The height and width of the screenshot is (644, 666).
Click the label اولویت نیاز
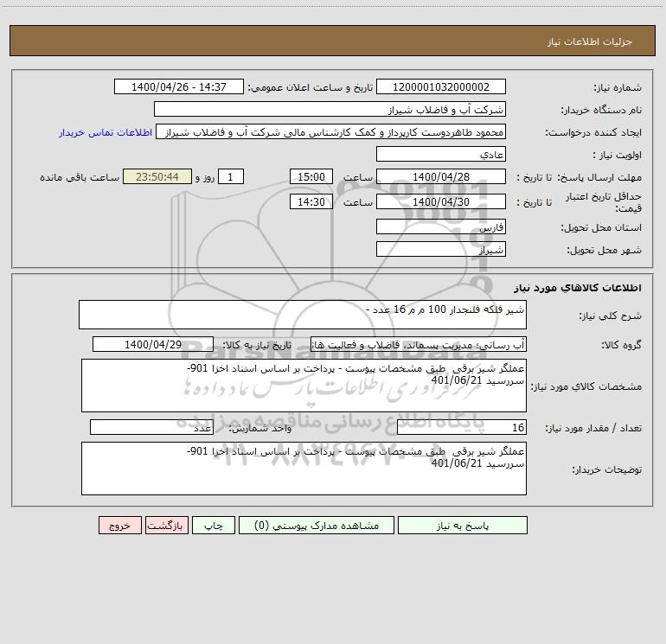[618, 155]
